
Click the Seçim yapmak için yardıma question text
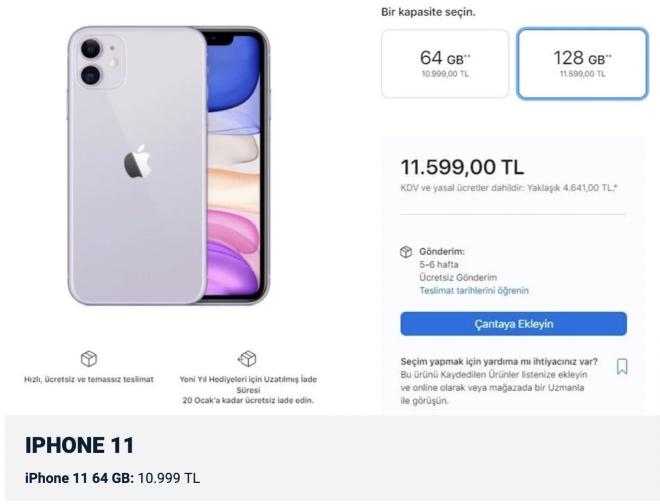click(499, 361)
